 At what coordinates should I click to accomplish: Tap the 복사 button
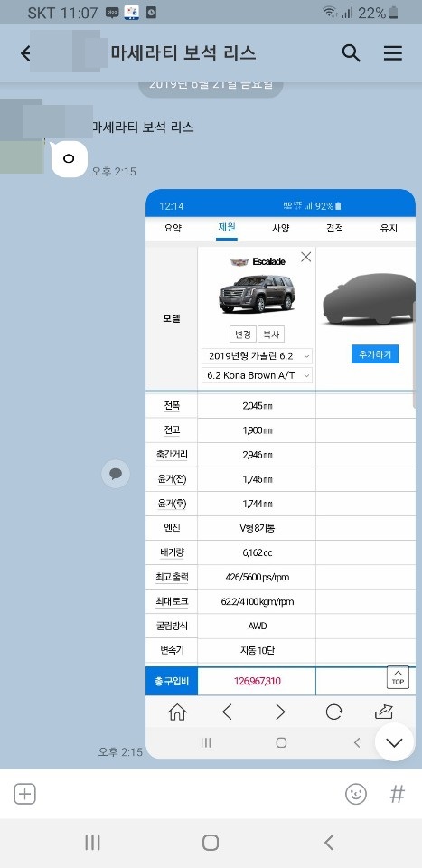click(x=271, y=335)
